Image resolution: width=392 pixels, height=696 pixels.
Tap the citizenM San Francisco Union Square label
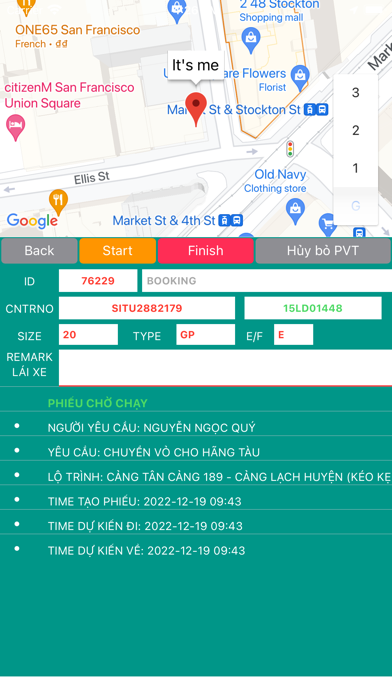[x=69, y=95]
